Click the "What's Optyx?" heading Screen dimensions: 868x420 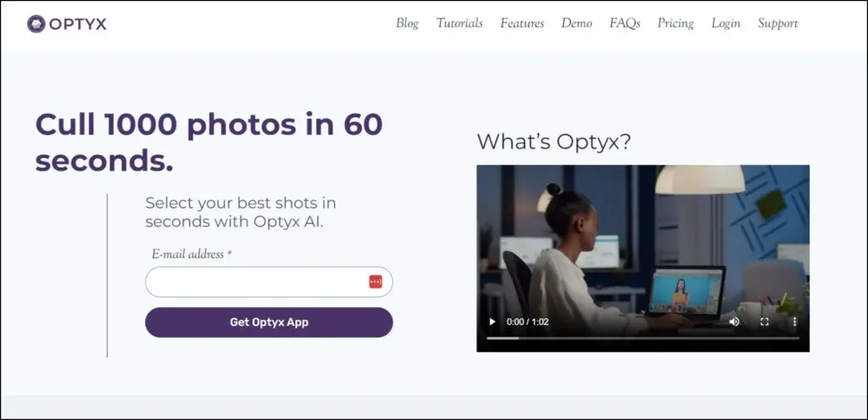554,142
